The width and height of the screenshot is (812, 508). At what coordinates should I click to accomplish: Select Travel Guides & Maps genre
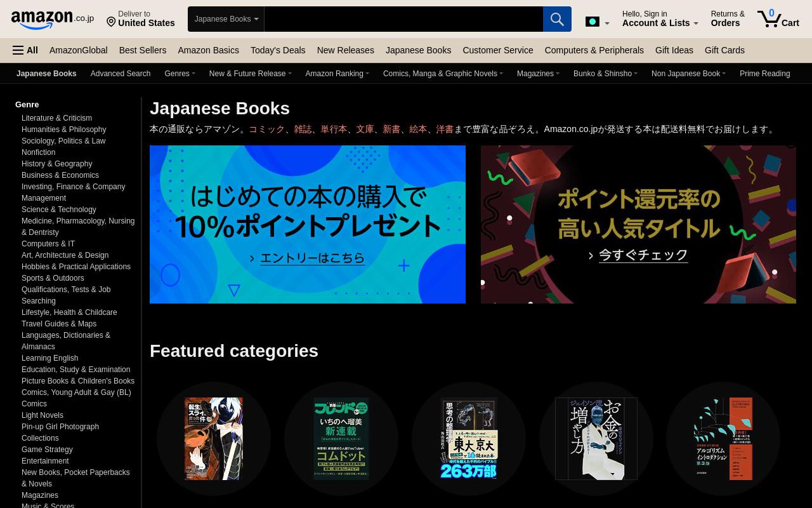(59, 324)
